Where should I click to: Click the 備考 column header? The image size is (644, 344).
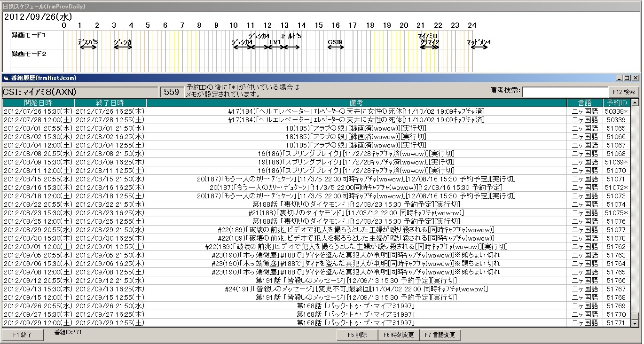356,103
